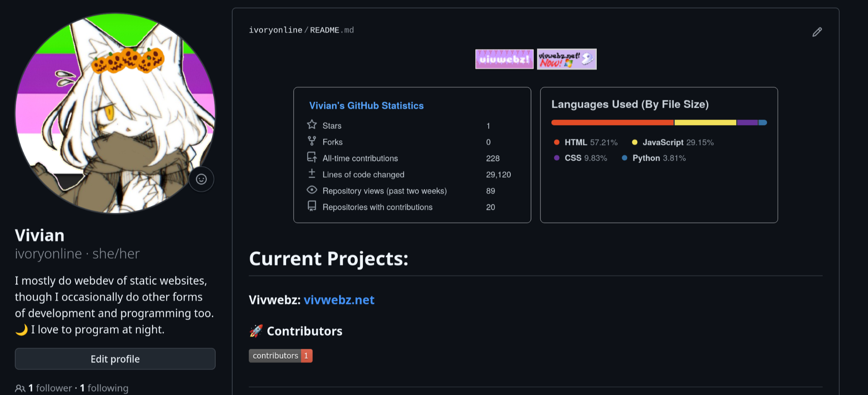The width and height of the screenshot is (868, 395).
Task: Click the rocket emoji beside Contributors
Action: pyautogui.click(x=256, y=331)
